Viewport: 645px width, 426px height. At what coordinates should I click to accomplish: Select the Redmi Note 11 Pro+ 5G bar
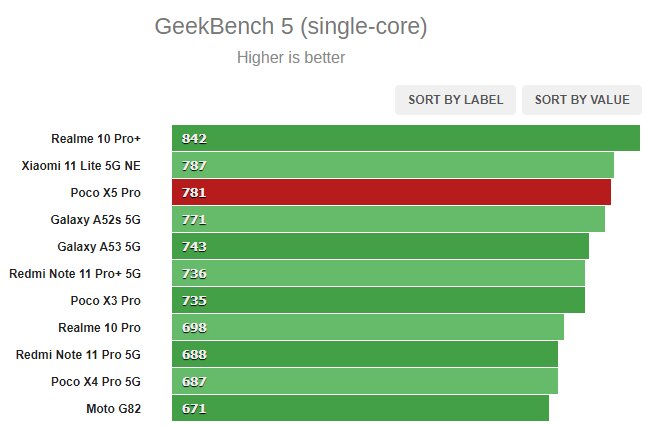pos(378,273)
